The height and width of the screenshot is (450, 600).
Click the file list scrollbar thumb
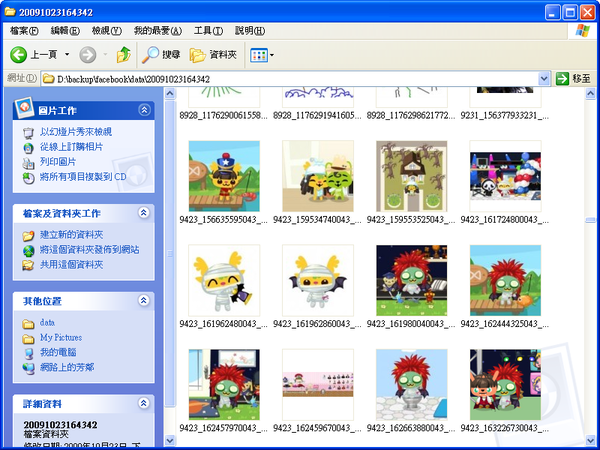(590, 220)
